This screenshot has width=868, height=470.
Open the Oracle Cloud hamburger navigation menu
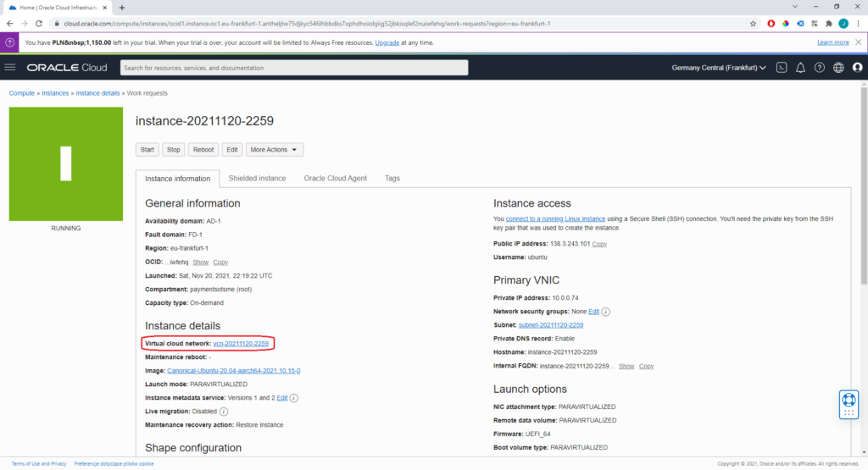(x=10, y=68)
